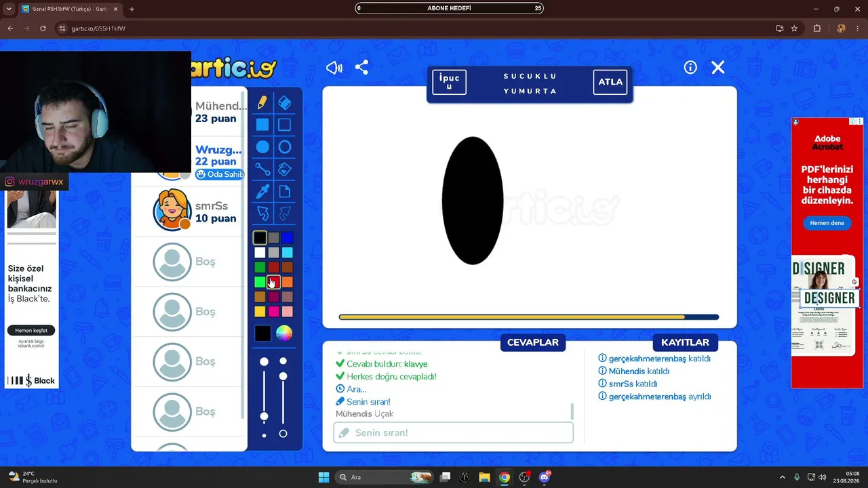Select the light pink color swatch
The image size is (868, 488).
click(x=288, y=312)
